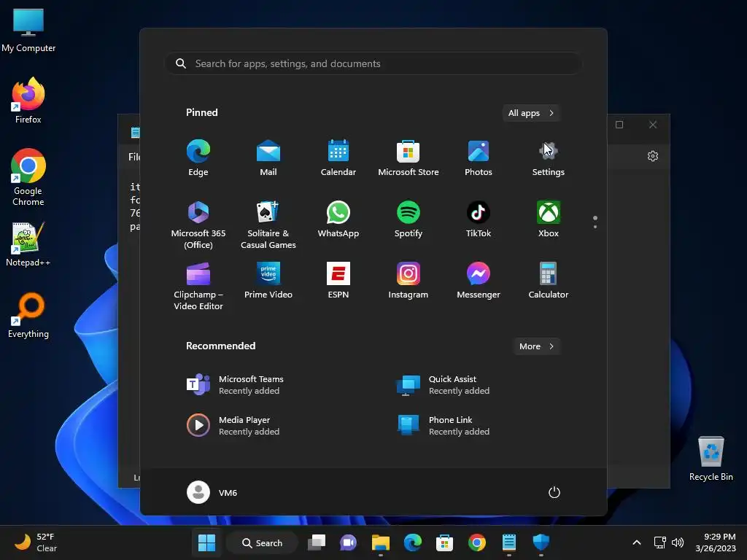This screenshot has height=560, width=747.
Task: Open the Settings pinned app
Action: [549, 158]
